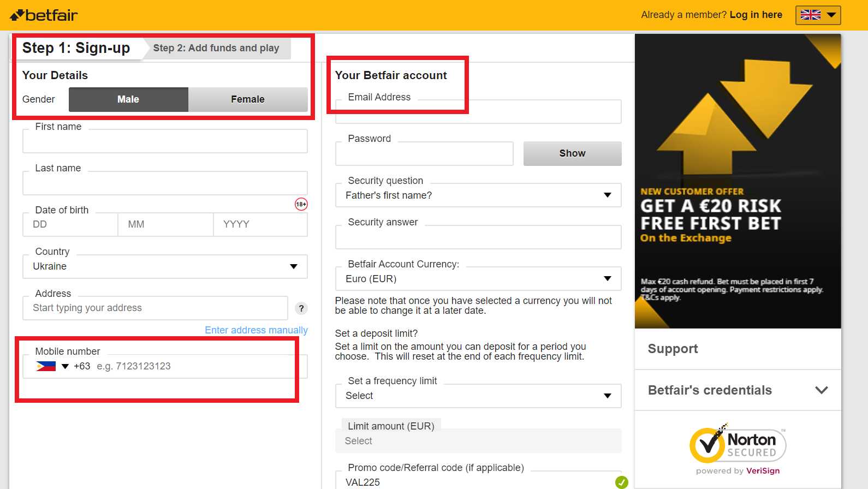868x489 pixels.
Task: Click the Log in here link
Action: (x=756, y=15)
